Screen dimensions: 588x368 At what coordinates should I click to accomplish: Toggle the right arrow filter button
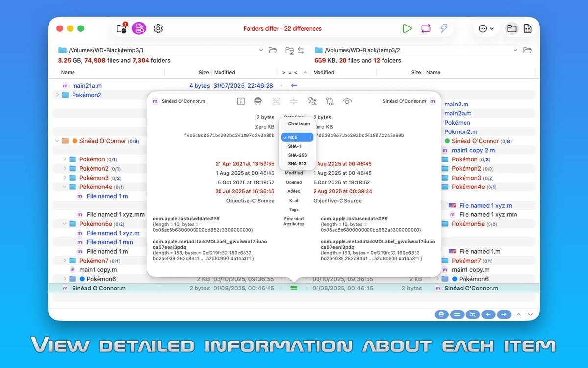click(x=503, y=315)
